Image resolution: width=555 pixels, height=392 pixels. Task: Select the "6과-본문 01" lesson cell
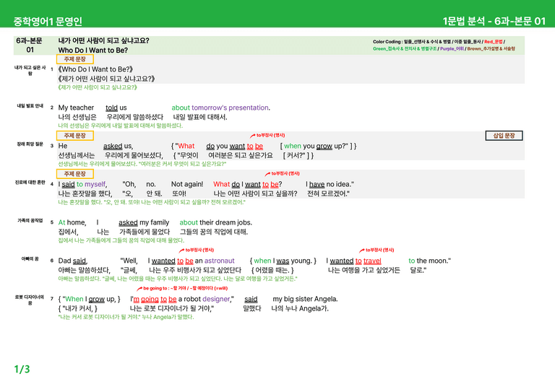tap(30, 45)
